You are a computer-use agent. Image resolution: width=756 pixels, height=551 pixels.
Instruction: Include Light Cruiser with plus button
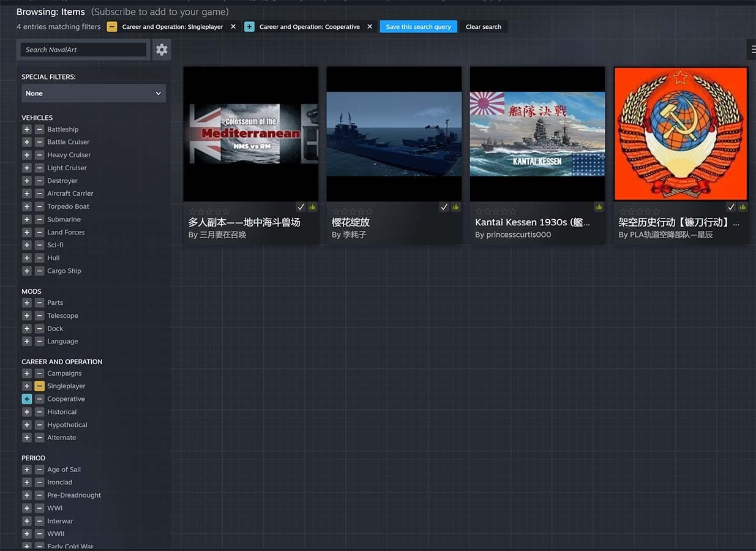(27, 168)
